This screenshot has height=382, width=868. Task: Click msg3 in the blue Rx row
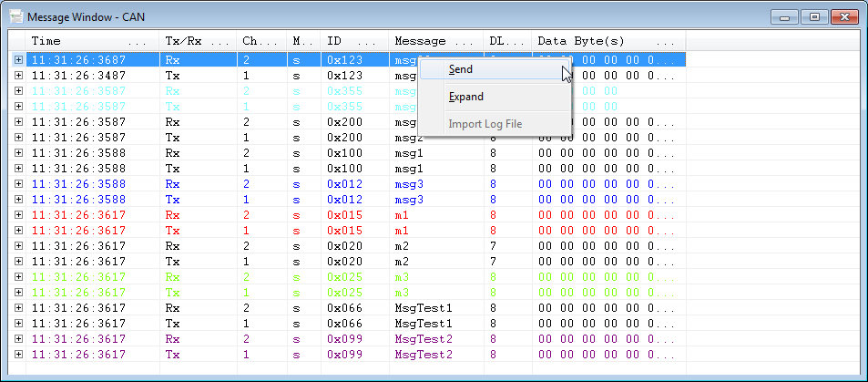click(x=409, y=183)
